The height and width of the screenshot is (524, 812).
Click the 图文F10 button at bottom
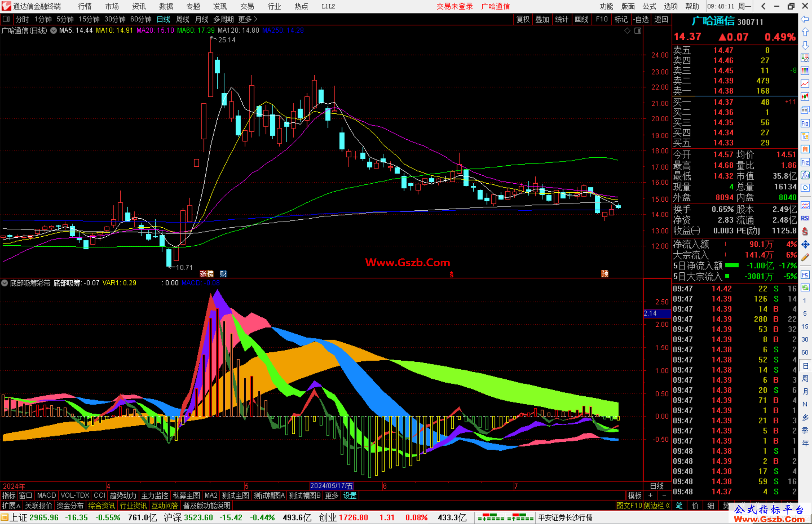click(x=629, y=506)
